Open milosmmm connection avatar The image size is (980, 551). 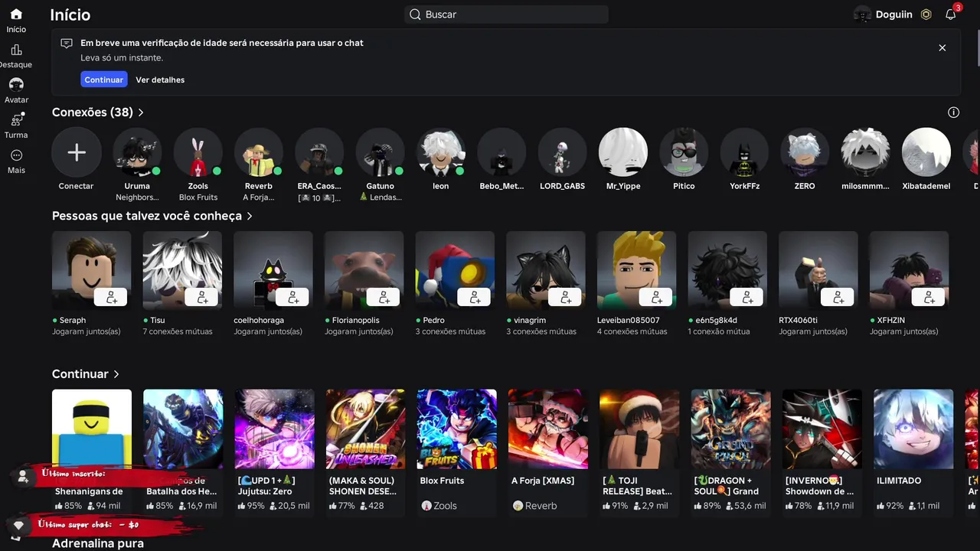866,152
